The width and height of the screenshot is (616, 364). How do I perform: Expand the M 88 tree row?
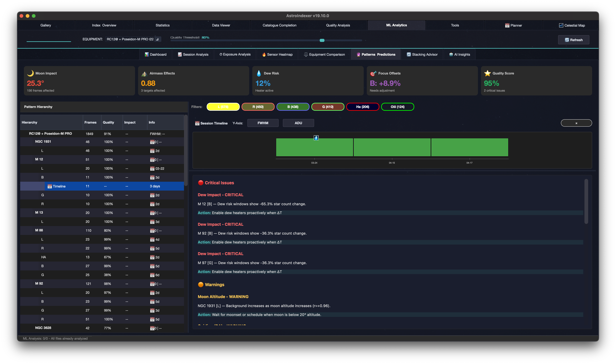tap(39, 230)
